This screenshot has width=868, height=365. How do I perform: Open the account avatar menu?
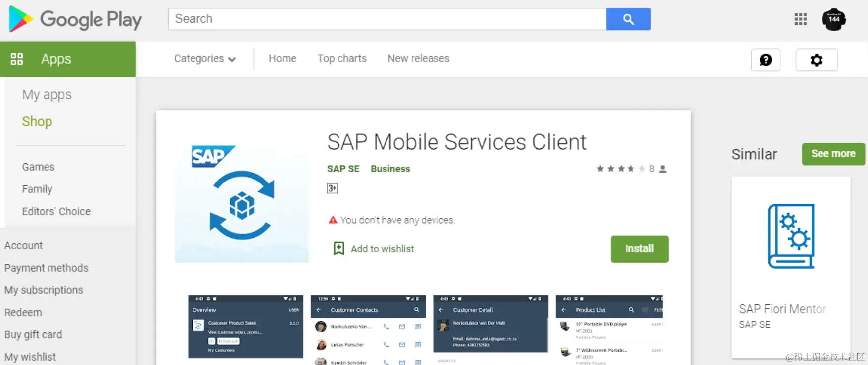click(834, 20)
